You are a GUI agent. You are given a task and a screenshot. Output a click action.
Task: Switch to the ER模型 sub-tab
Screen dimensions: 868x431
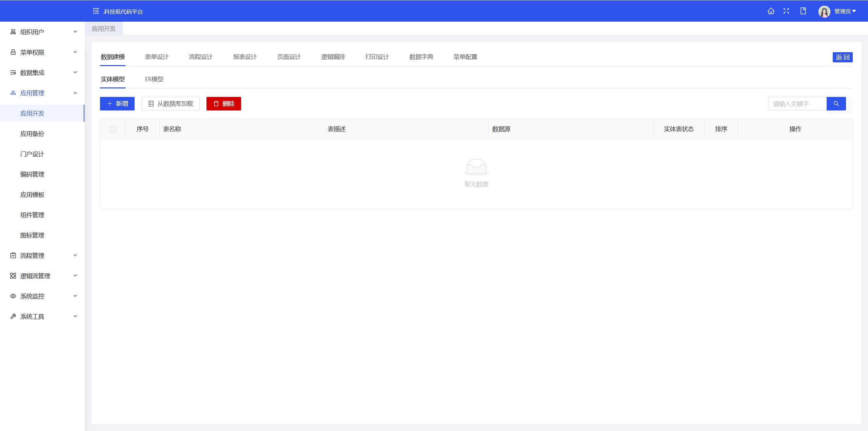pos(154,79)
